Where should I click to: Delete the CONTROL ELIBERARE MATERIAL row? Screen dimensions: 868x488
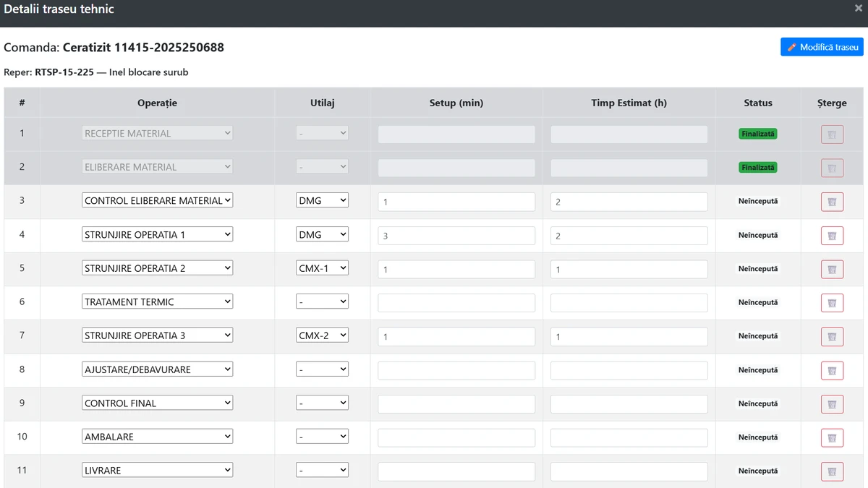click(x=832, y=202)
